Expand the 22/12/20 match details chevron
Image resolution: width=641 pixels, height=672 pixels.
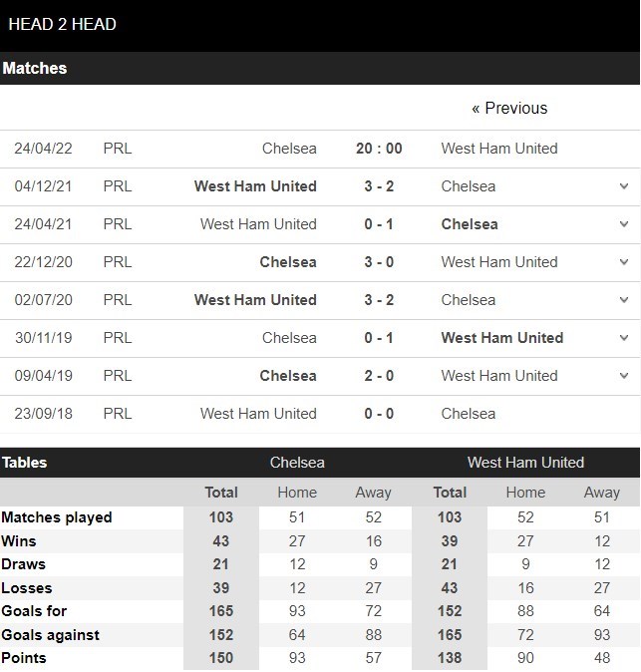[x=624, y=262]
